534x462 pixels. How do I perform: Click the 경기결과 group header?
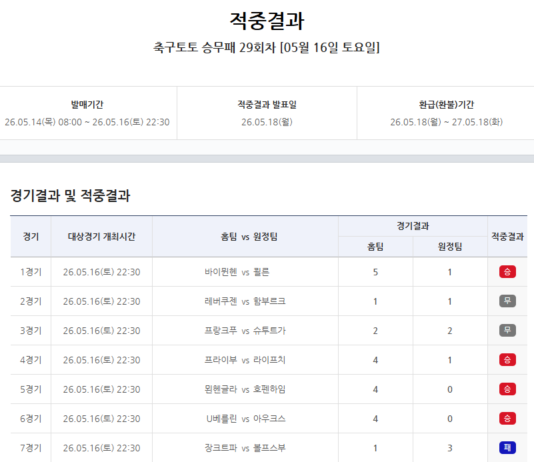tap(413, 226)
